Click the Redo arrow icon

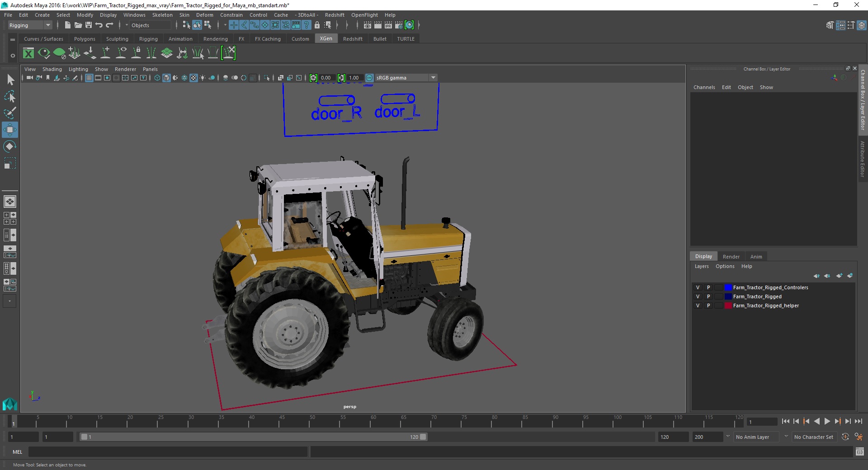point(109,25)
